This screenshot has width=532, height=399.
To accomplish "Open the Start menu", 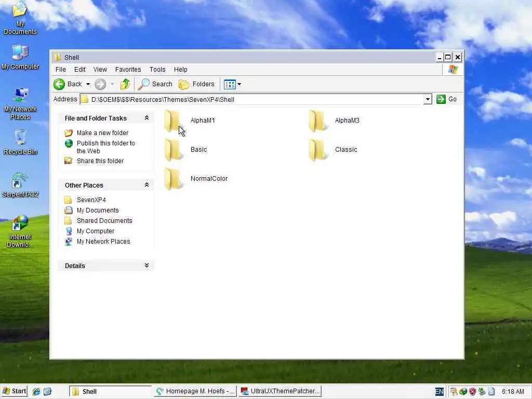I will pyautogui.click(x=14, y=391).
